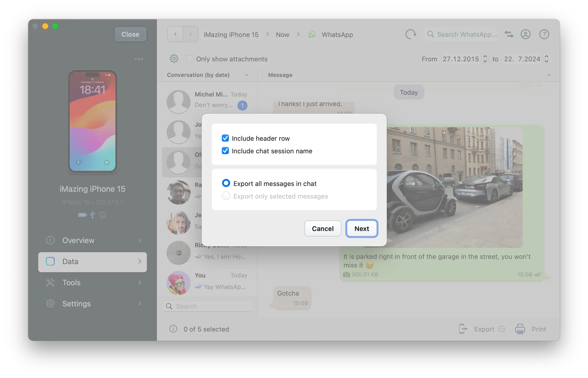Increment the From date stepper
The image size is (588, 378).
point(485,57)
